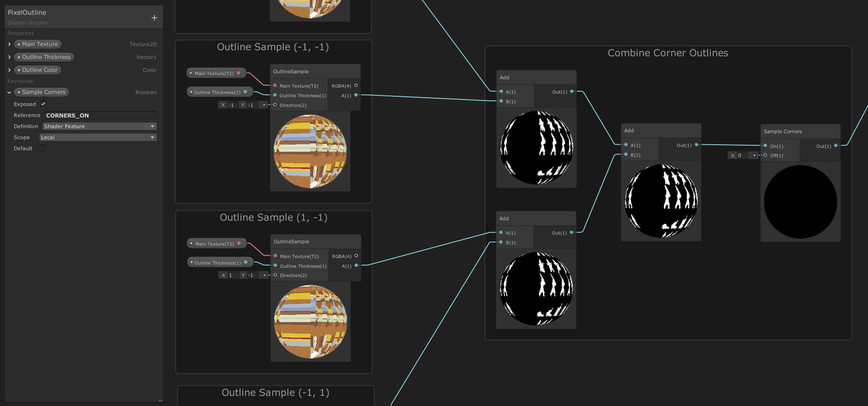
Task: Uncheck the Exposed checkbox
Action: [x=43, y=104]
